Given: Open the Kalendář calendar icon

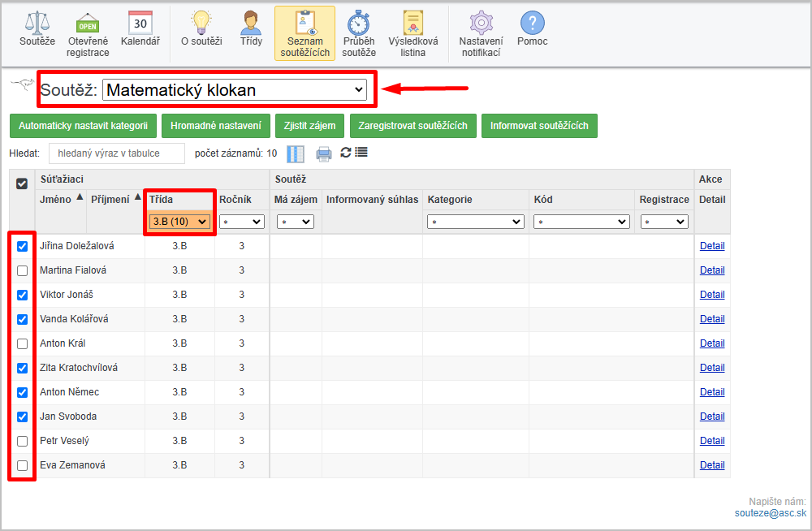Looking at the screenshot, I should point(140,23).
